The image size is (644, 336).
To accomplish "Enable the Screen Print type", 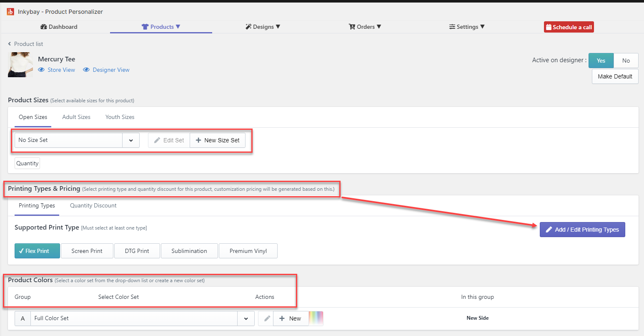I will 87,251.
